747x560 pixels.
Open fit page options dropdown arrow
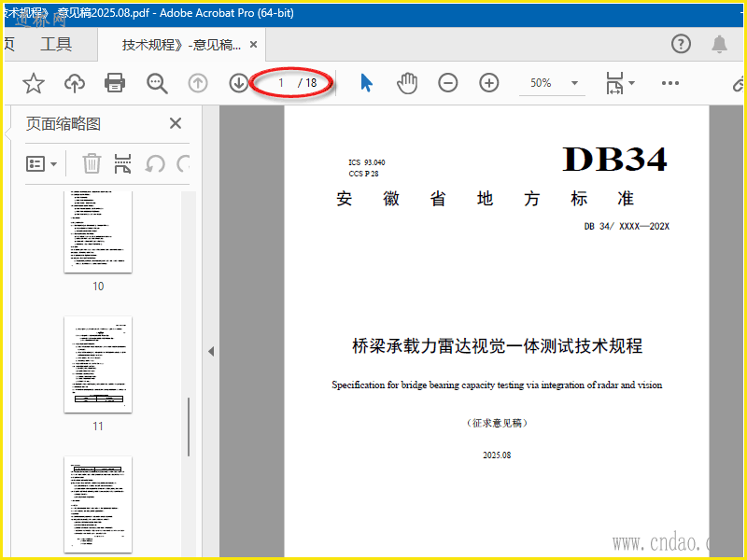(x=632, y=83)
